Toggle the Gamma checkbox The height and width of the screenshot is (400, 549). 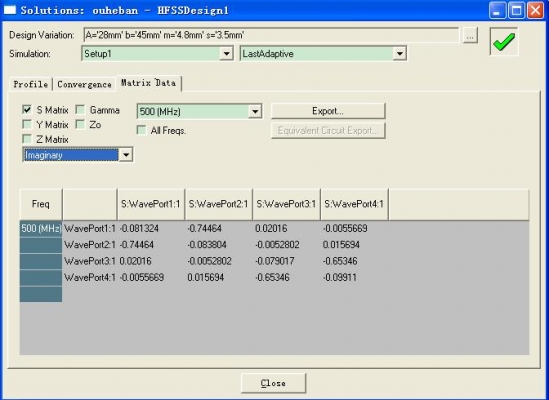(81, 110)
